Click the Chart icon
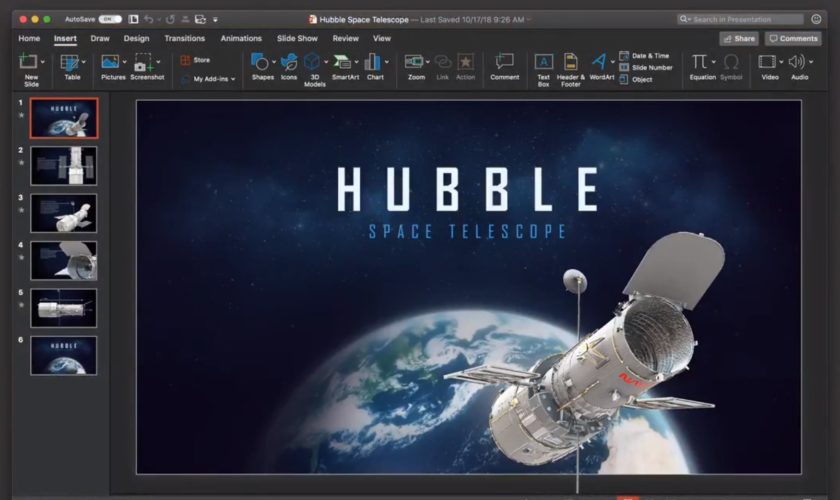 pyautogui.click(x=374, y=63)
